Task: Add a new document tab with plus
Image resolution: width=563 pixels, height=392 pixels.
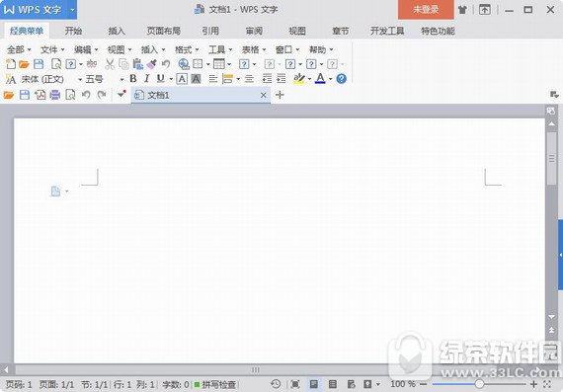Action: (280, 95)
